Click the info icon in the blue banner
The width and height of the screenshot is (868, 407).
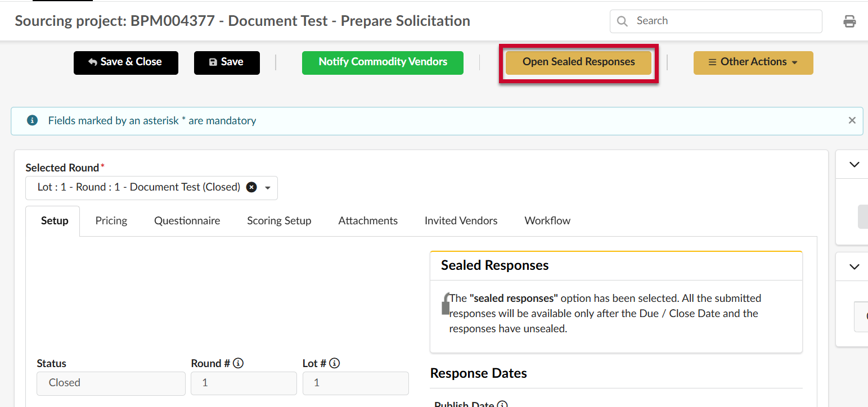[33, 121]
